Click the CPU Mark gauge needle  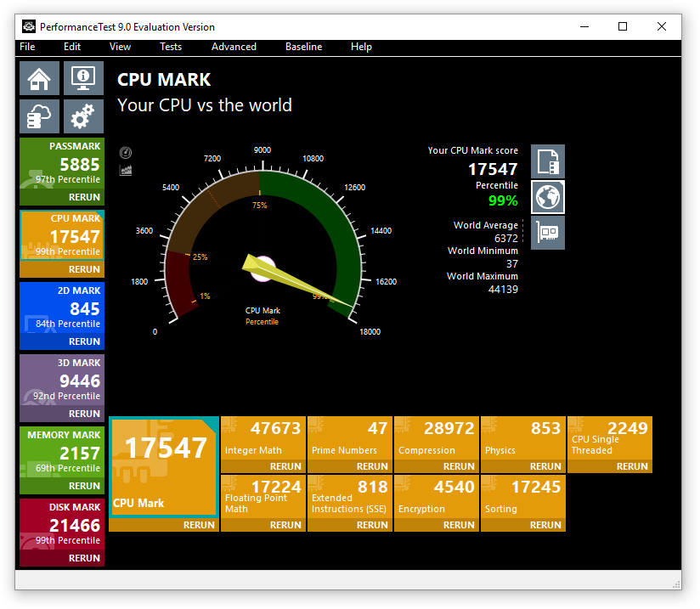[x=296, y=283]
